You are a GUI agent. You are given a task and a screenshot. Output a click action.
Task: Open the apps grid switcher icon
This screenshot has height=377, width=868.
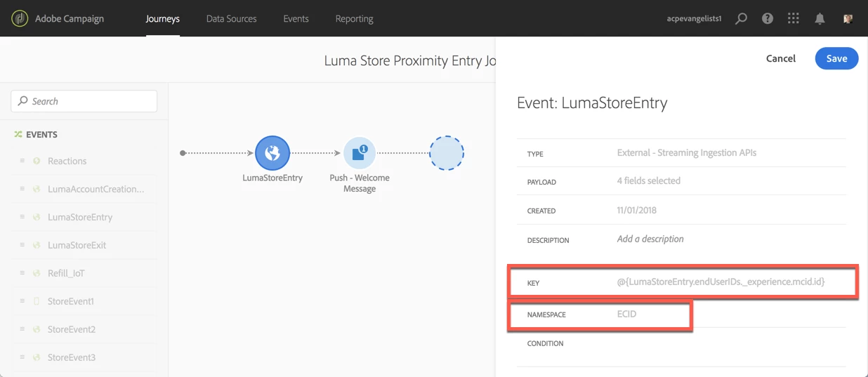pos(794,19)
